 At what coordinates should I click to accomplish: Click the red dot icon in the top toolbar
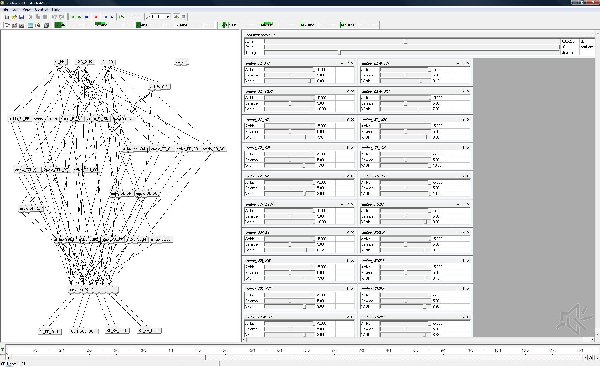pyautogui.click(x=96, y=17)
